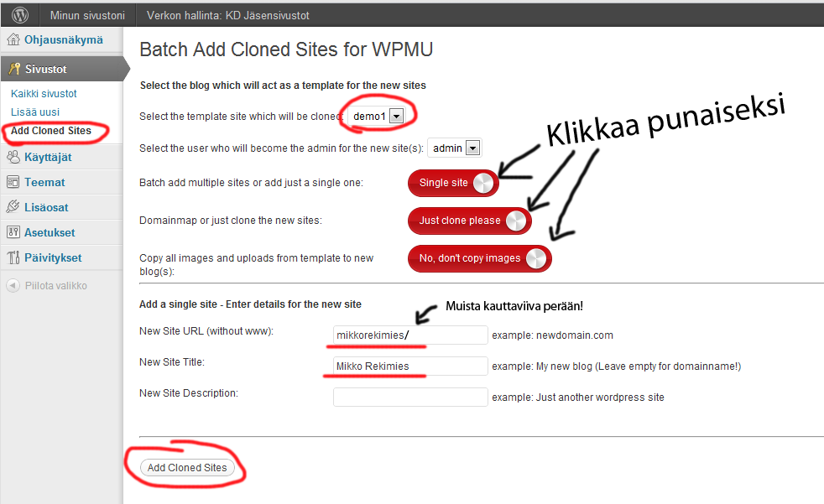
Task: Click the Piilota valikko collapse arrow icon
Action: point(13,286)
